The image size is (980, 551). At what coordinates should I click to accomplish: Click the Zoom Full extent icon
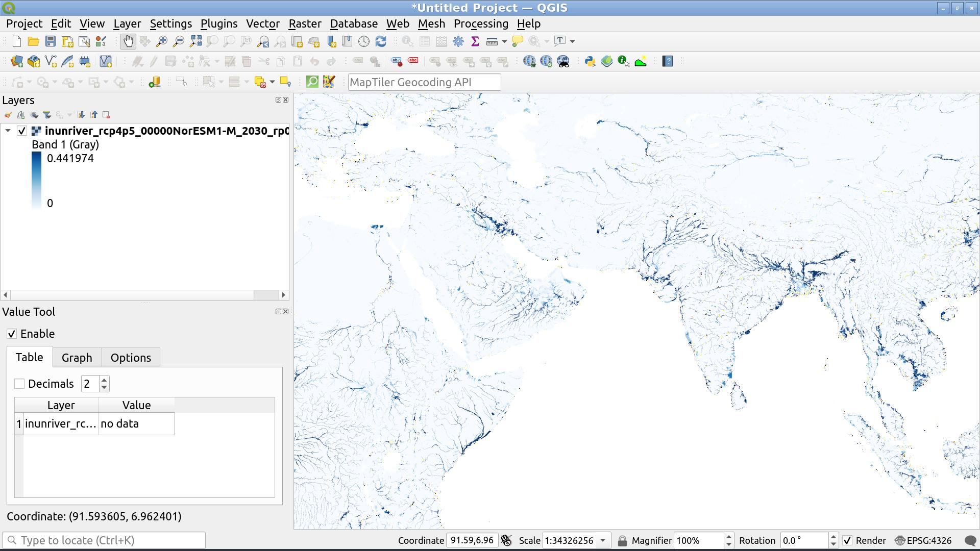tap(195, 41)
